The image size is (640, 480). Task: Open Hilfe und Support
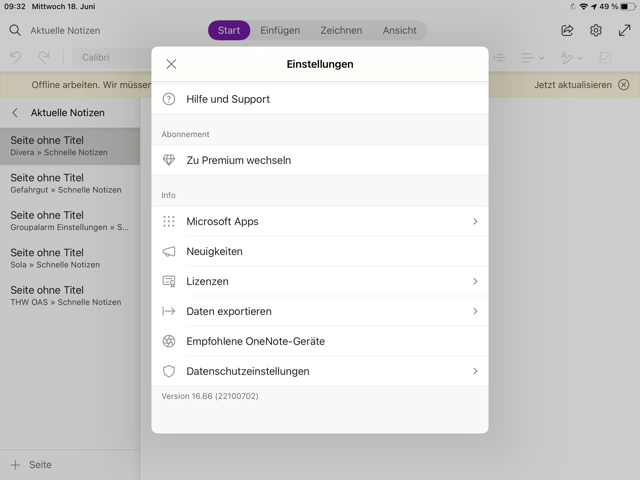coord(320,99)
